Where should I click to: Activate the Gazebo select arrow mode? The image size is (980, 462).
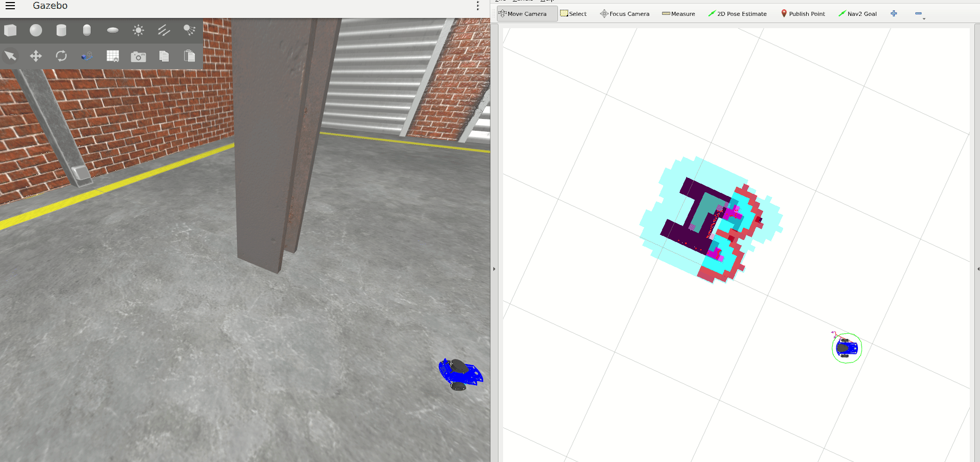coord(10,56)
